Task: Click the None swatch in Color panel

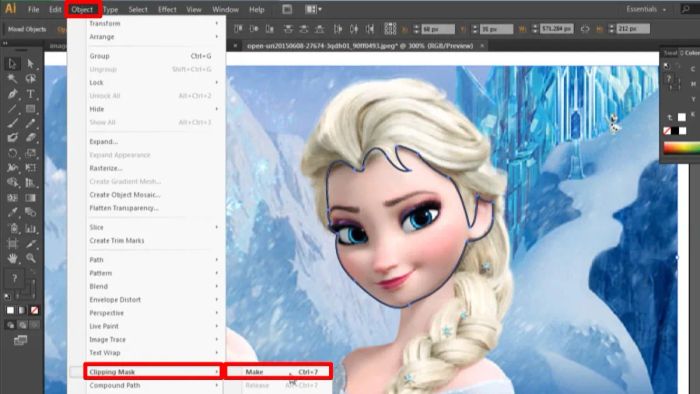Action: [667, 131]
